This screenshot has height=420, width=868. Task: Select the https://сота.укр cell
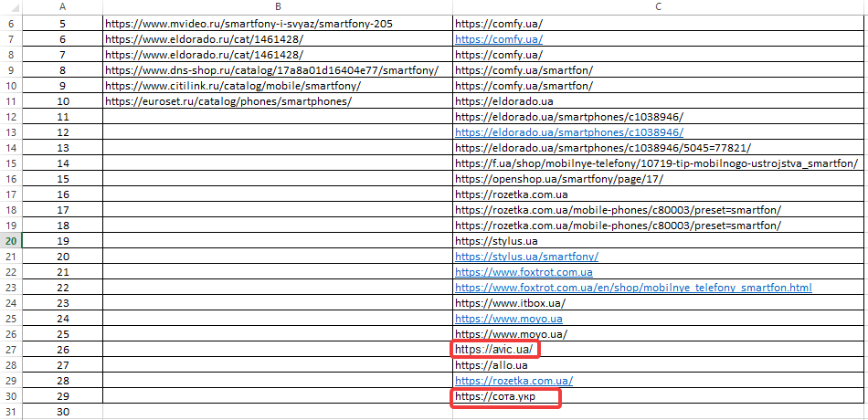660,396
